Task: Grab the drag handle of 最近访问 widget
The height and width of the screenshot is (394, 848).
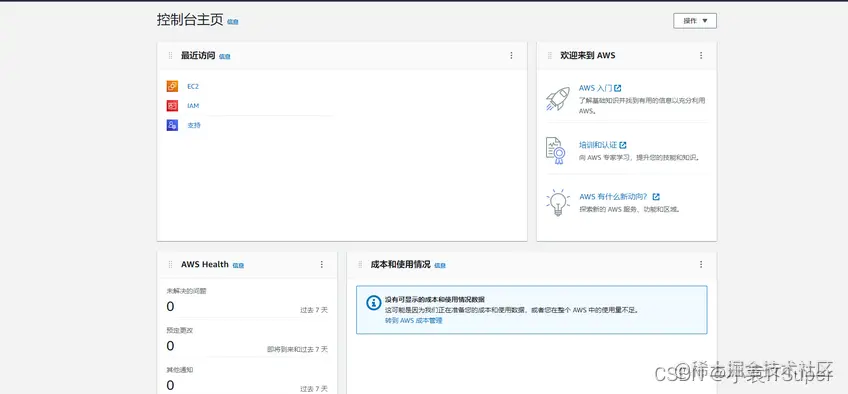Action: pyautogui.click(x=170, y=55)
